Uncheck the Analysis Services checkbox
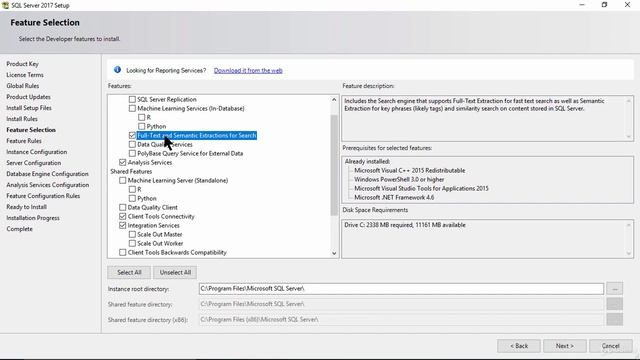This screenshot has width=640, height=360. coord(122,162)
